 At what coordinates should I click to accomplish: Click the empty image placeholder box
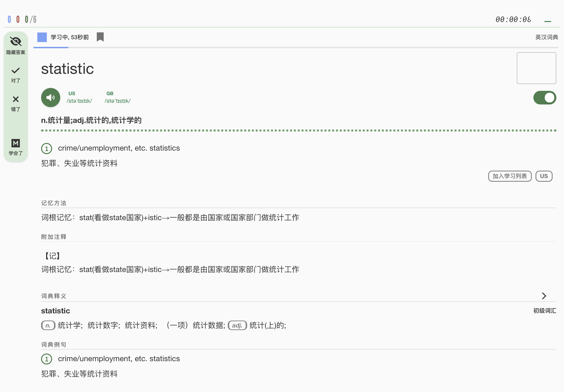click(536, 68)
